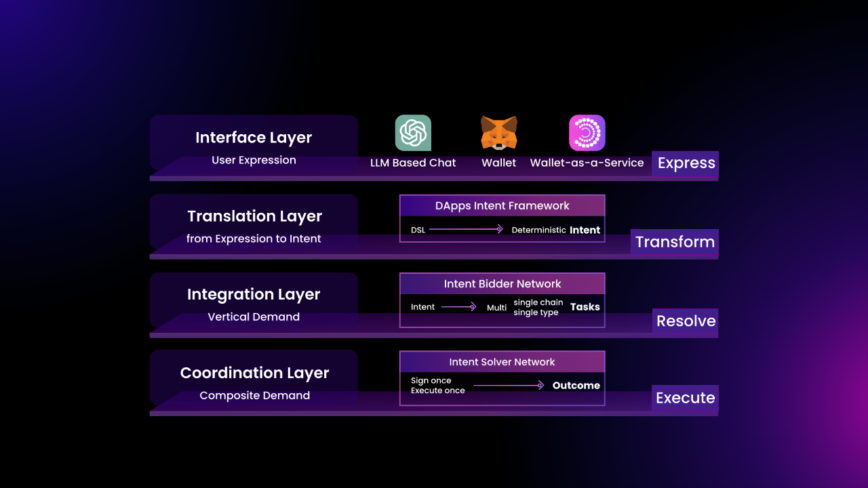This screenshot has height=488, width=868.
Task: Select the Execute label
Action: click(686, 398)
